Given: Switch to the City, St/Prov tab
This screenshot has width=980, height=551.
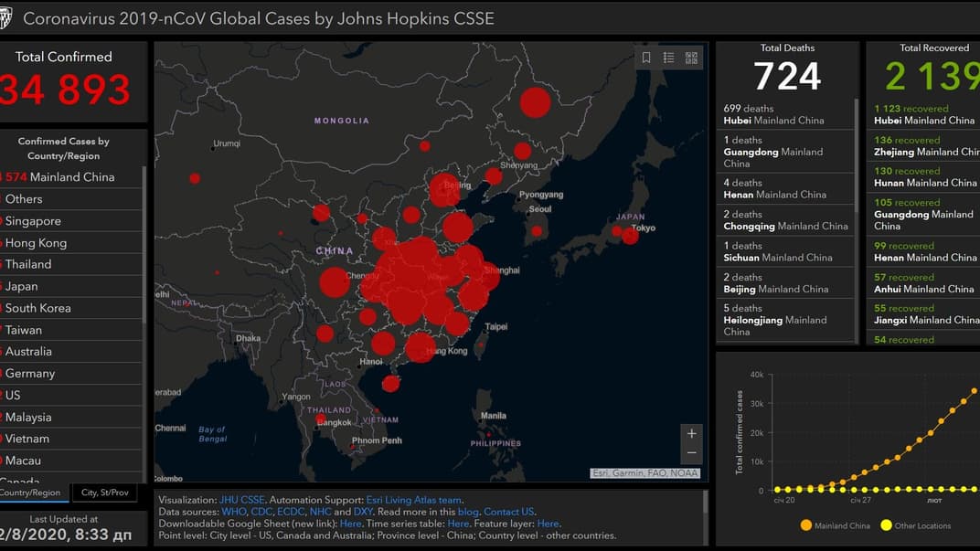Looking at the screenshot, I should [x=104, y=493].
